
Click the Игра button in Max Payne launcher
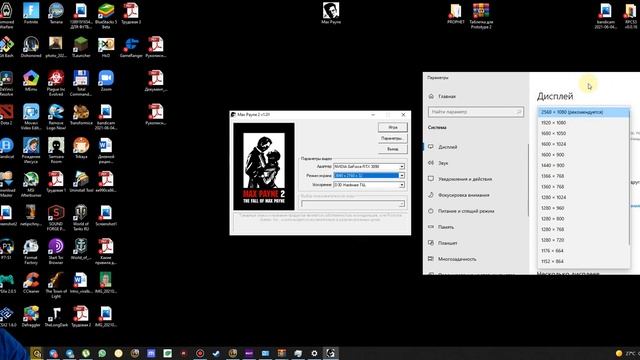pyautogui.click(x=393, y=127)
